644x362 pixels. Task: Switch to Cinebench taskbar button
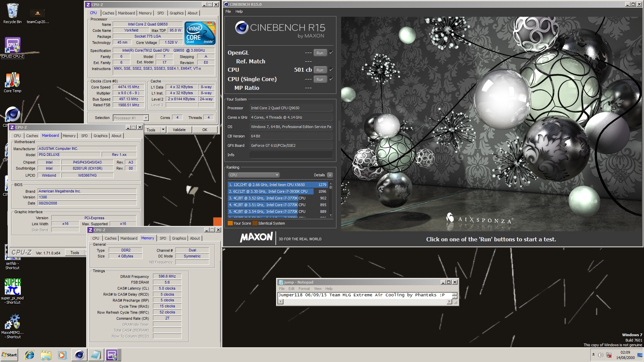(x=79, y=355)
